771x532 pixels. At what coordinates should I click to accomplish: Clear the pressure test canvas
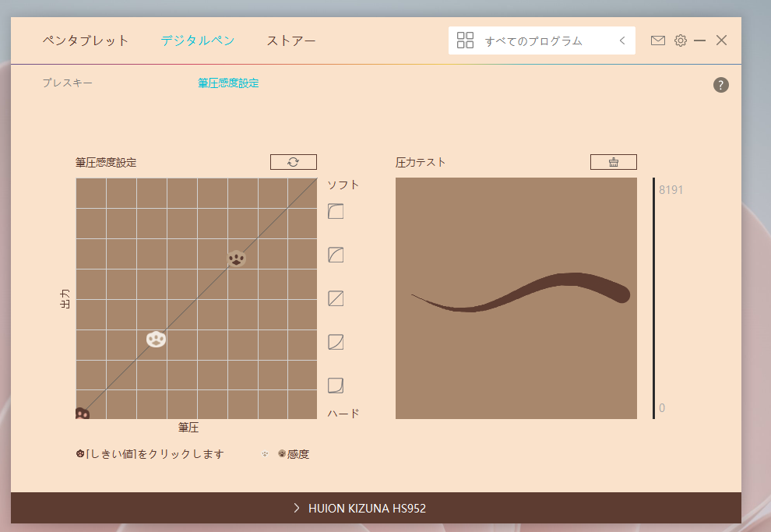point(613,162)
